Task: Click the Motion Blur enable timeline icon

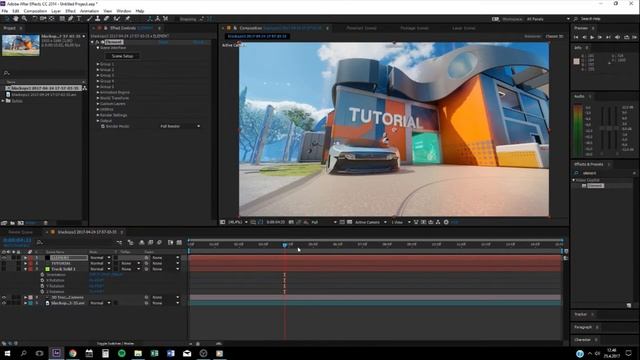Action: [x=159, y=242]
